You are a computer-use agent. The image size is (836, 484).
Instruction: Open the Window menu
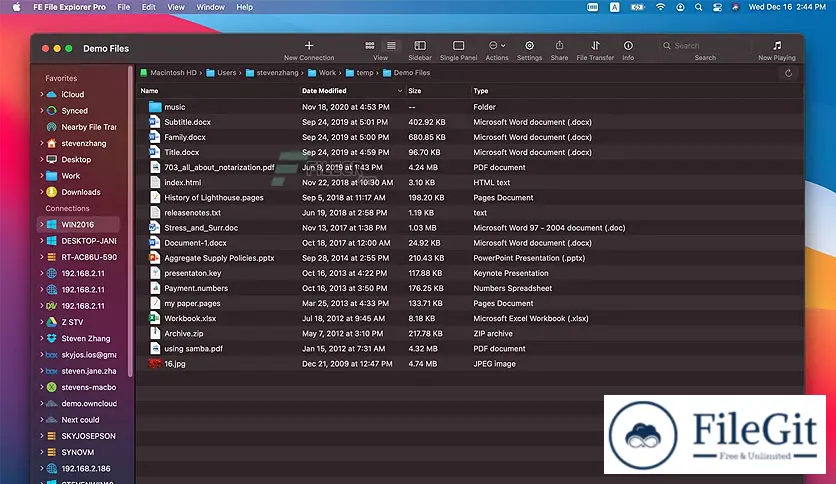pyautogui.click(x=211, y=7)
